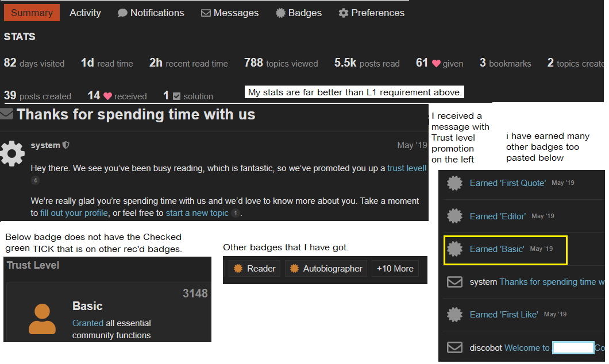The height and width of the screenshot is (364, 609).
Task: Click the Autobiographer badge icon
Action: point(294,269)
